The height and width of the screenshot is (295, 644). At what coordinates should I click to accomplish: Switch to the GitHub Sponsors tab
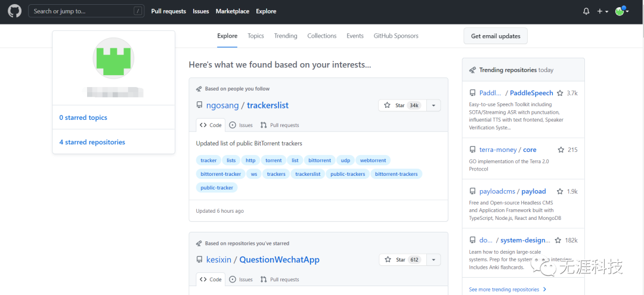tap(396, 36)
